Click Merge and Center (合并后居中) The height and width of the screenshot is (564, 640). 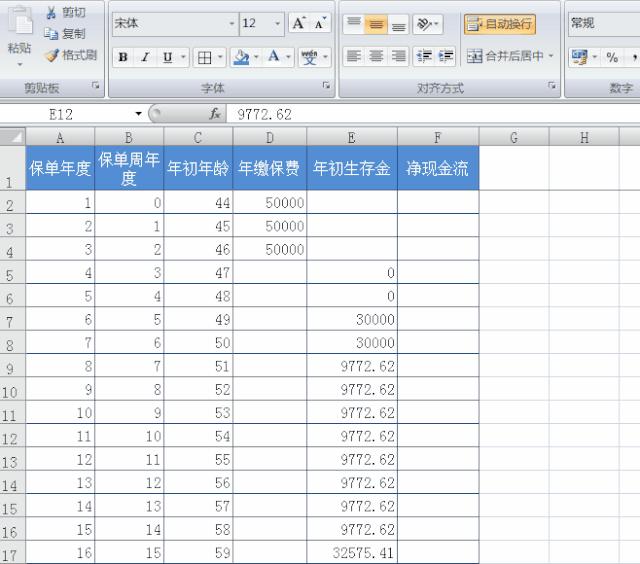(505, 56)
